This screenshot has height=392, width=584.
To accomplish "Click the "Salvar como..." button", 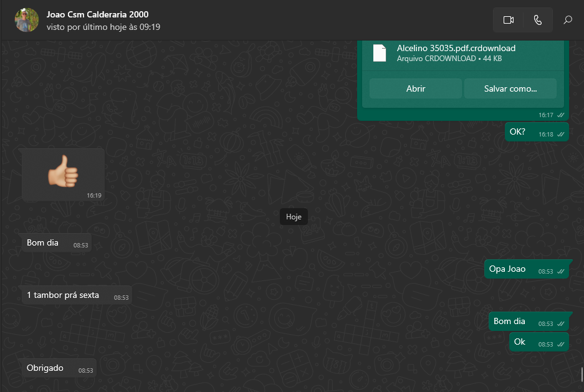I will click(x=510, y=88).
